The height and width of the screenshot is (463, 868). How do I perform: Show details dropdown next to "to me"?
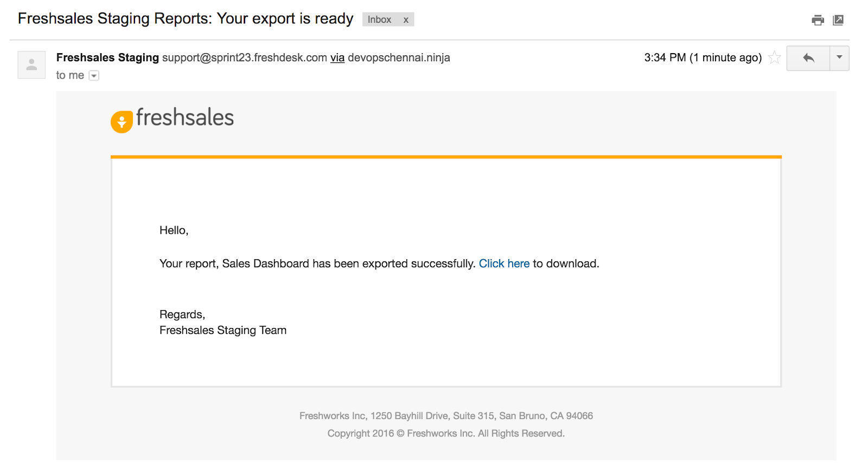pos(94,76)
